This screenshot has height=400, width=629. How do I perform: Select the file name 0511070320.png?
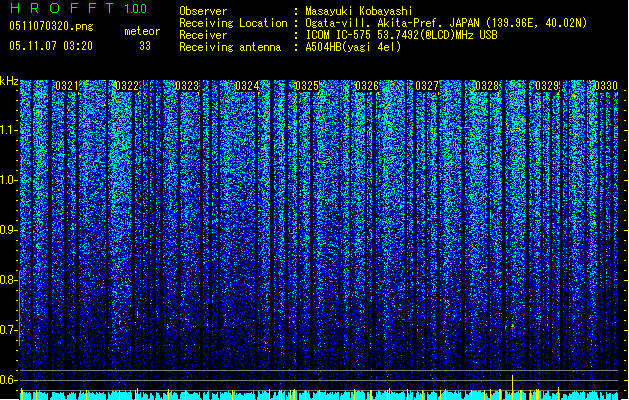[x=51, y=27]
